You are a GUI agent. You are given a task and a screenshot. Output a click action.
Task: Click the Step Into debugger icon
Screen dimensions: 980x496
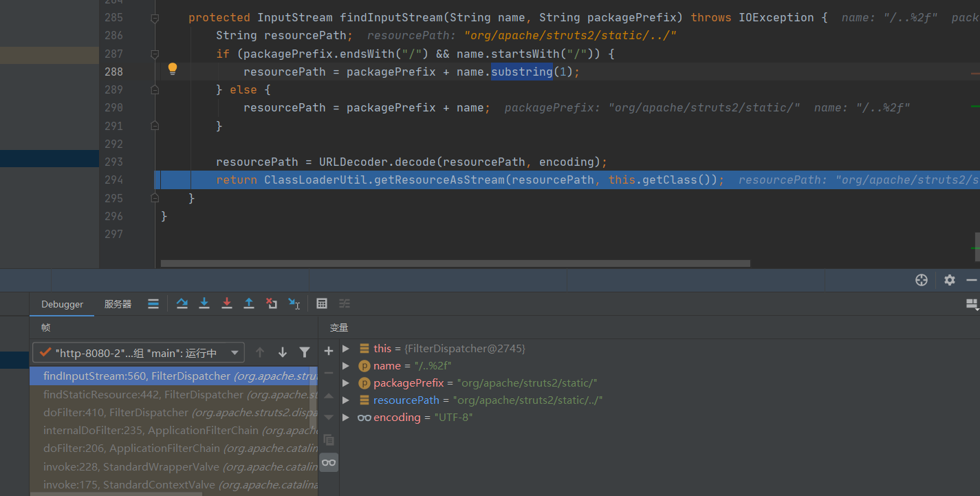[x=204, y=303]
